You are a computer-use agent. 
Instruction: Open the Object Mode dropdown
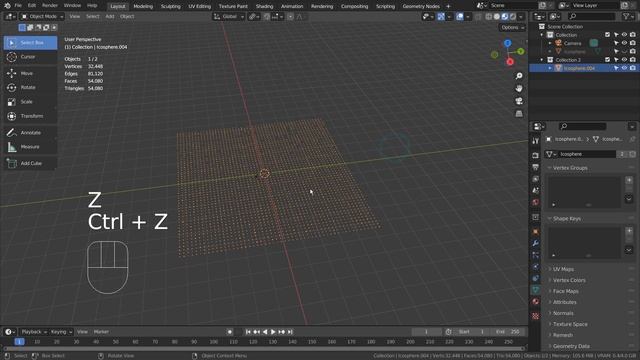(x=42, y=17)
